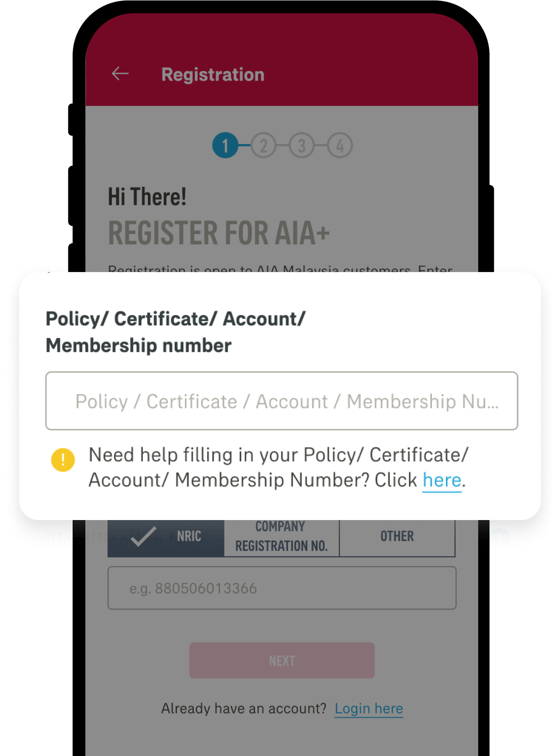This screenshot has height=756, width=560.
Task: Click the "Already have an account?" text
Action: click(x=244, y=709)
